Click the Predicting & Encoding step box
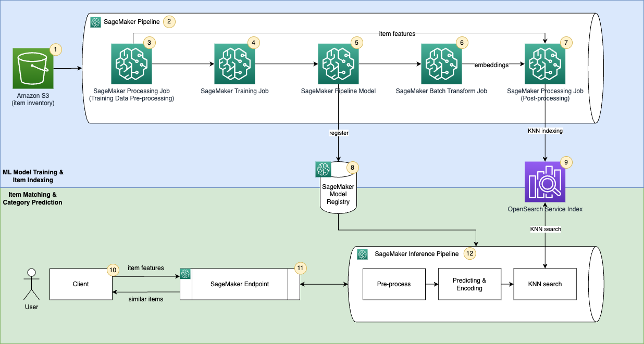This screenshot has width=644, height=344. click(x=469, y=284)
